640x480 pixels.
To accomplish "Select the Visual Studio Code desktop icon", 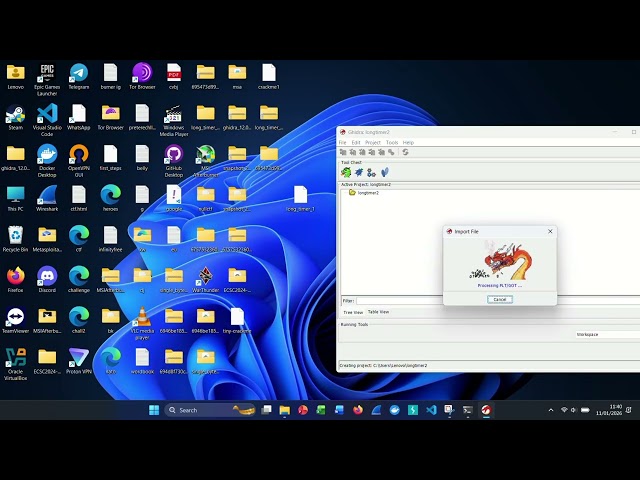I will [47, 120].
